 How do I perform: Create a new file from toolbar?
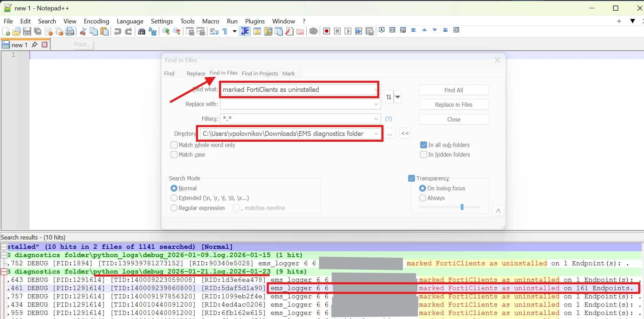point(6,32)
